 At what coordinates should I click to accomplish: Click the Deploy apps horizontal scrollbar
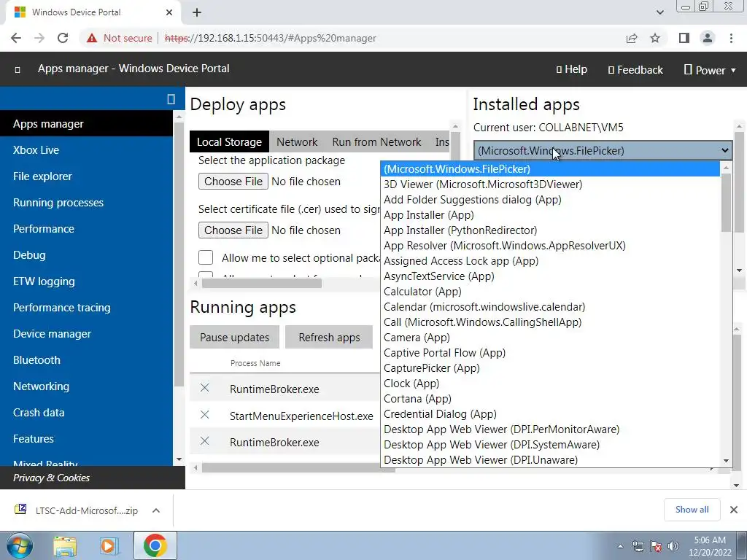[x=262, y=284]
